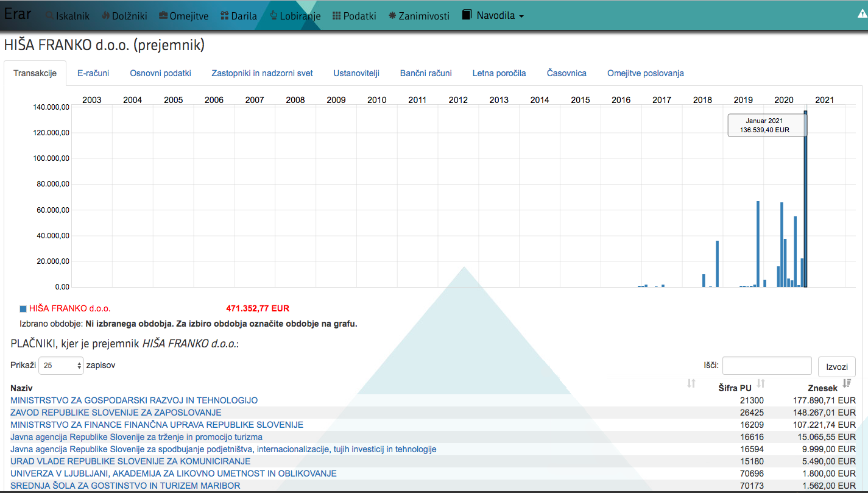The height and width of the screenshot is (493, 868).
Task: Click the Naziv column header
Action: pos(22,388)
